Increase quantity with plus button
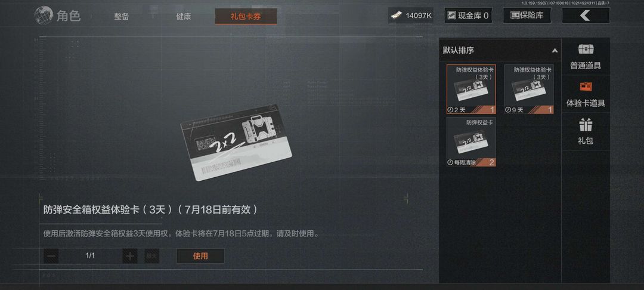This screenshot has height=290, width=644. (x=130, y=257)
